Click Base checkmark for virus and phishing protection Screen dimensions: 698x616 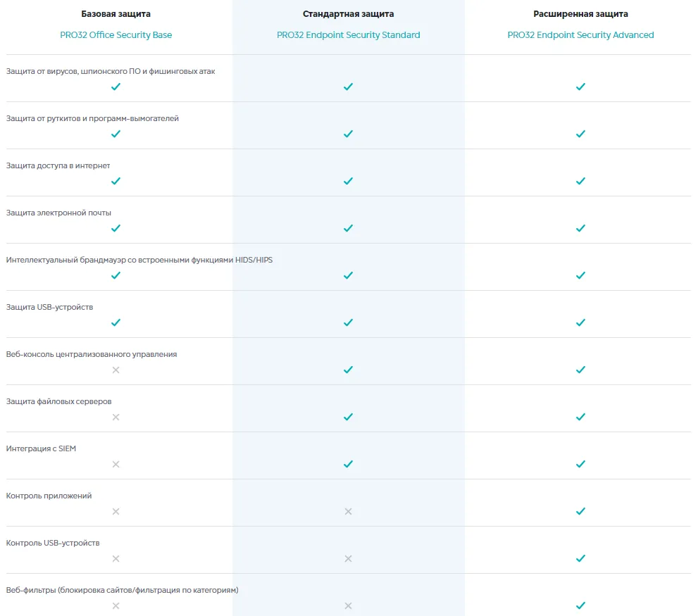point(116,87)
